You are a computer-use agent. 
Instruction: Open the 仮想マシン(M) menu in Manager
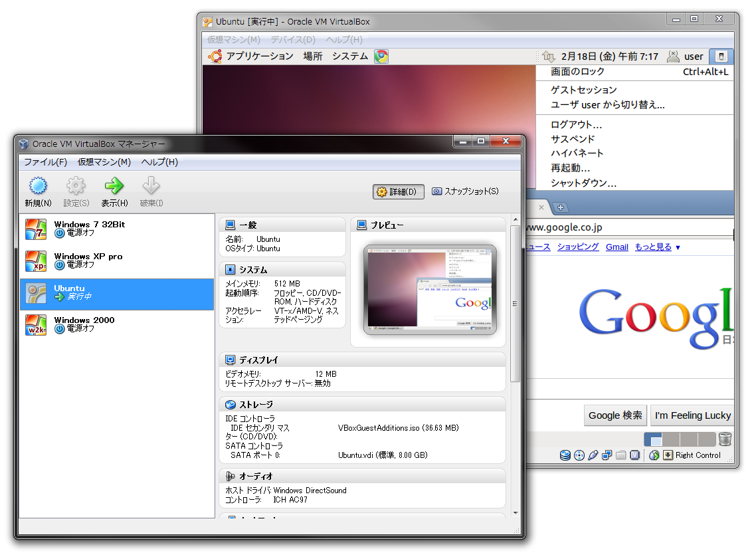(104, 162)
